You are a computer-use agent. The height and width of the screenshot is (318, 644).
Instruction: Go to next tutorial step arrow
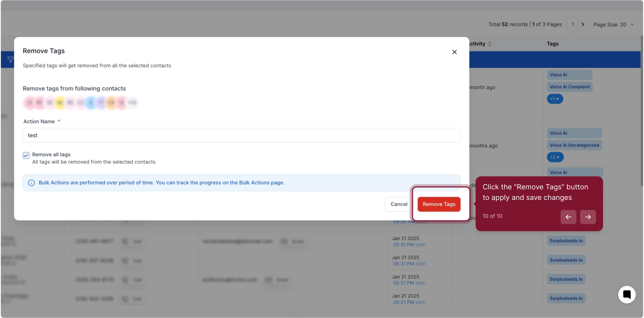click(588, 217)
